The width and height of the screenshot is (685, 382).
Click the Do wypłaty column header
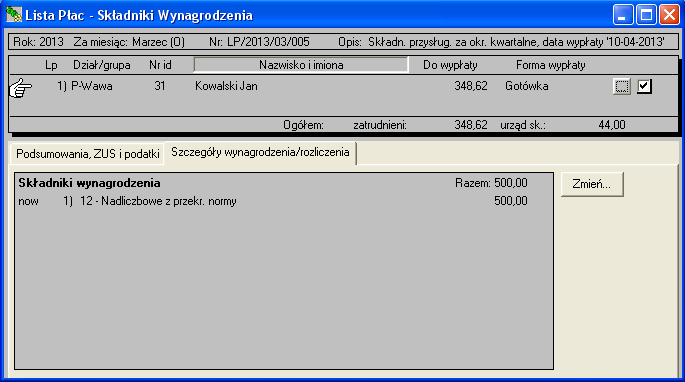point(450,65)
